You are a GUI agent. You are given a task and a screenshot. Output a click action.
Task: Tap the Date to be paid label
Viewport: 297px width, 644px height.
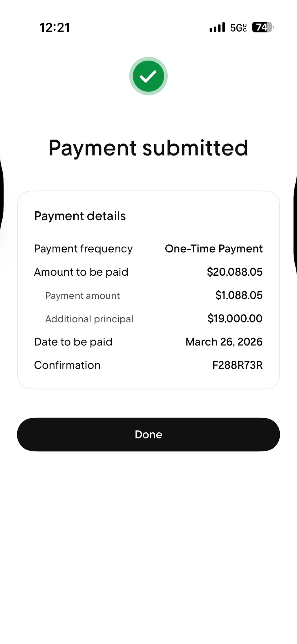coord(73,342)
